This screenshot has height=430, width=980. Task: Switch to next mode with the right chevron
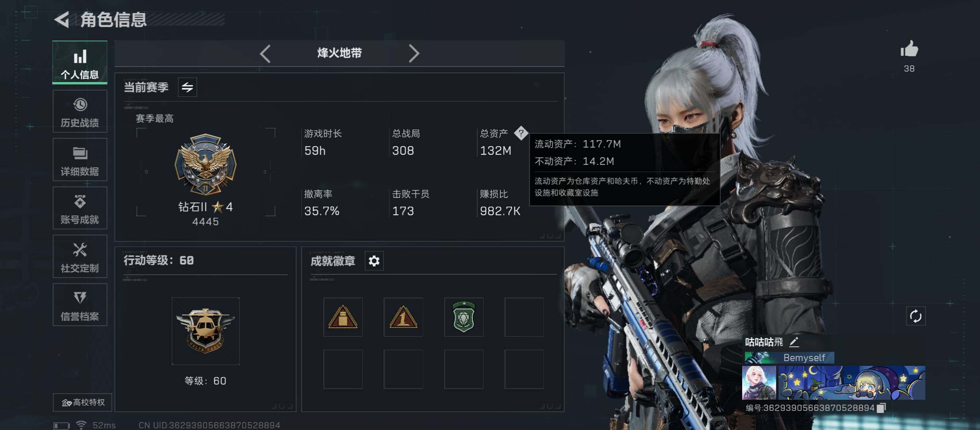coord(414,53)
